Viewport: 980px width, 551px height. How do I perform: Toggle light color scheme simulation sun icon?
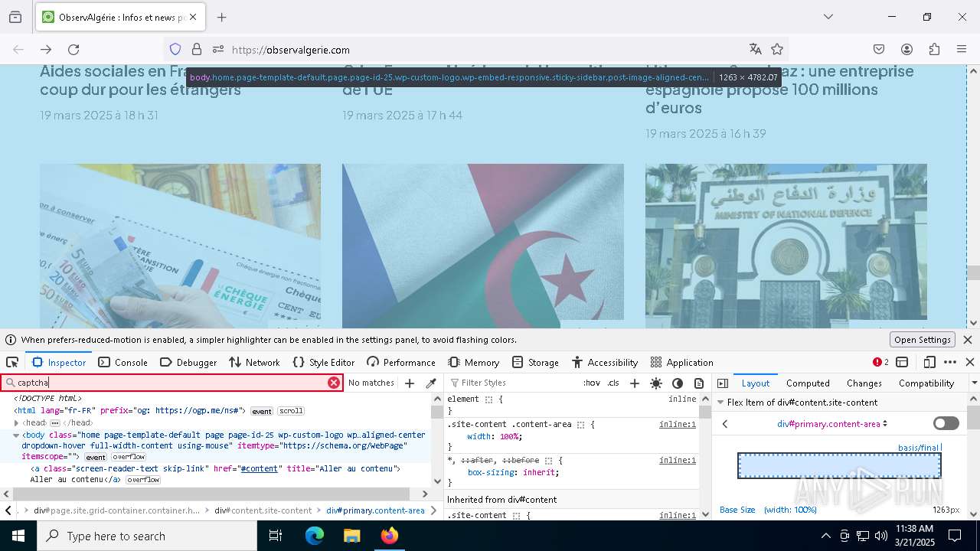[x=656, y=383]
